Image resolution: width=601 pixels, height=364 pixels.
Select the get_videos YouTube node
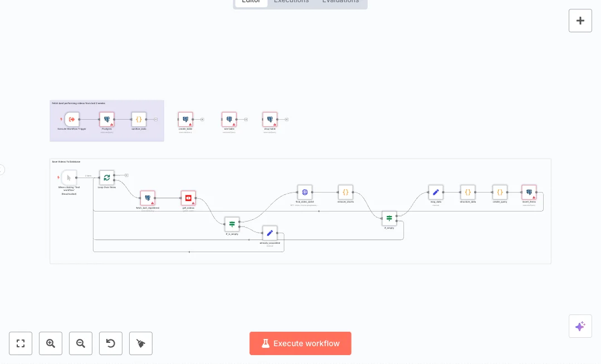(188, 198)
